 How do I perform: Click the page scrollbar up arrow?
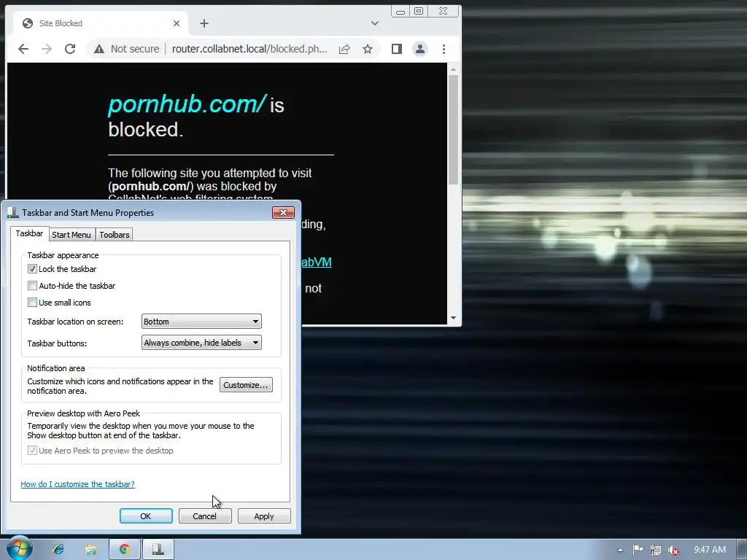[x=453, y=69]
